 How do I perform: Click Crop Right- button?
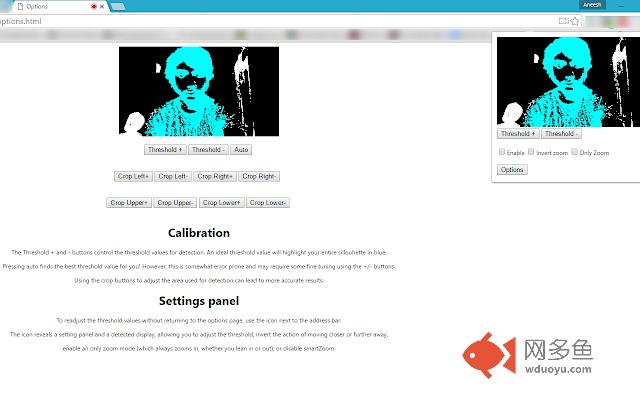(259, 176)
